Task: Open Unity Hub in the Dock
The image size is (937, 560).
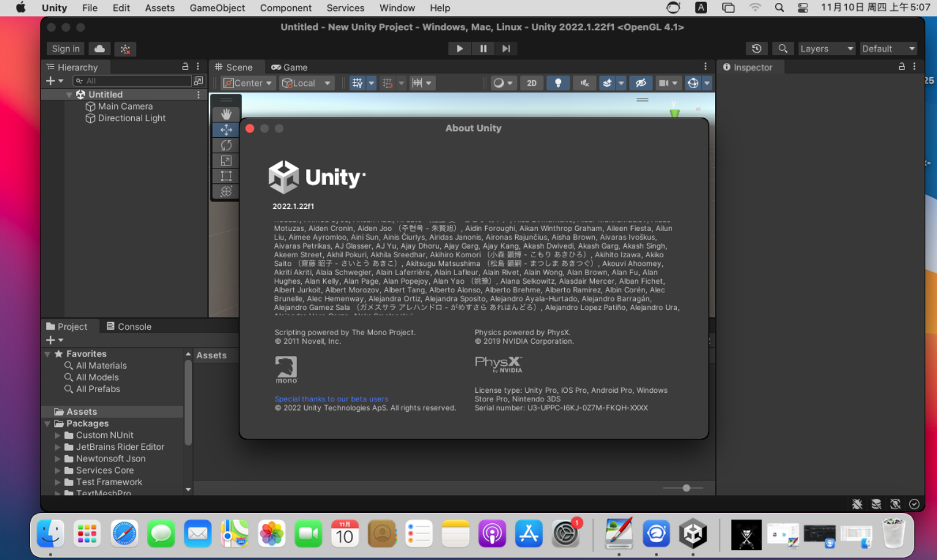Action: tap(693, 534)
